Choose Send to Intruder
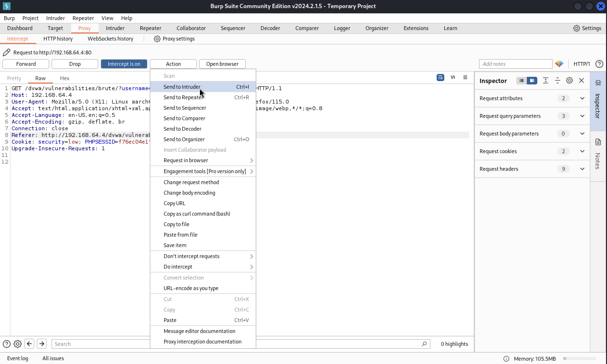 point(203,87)
